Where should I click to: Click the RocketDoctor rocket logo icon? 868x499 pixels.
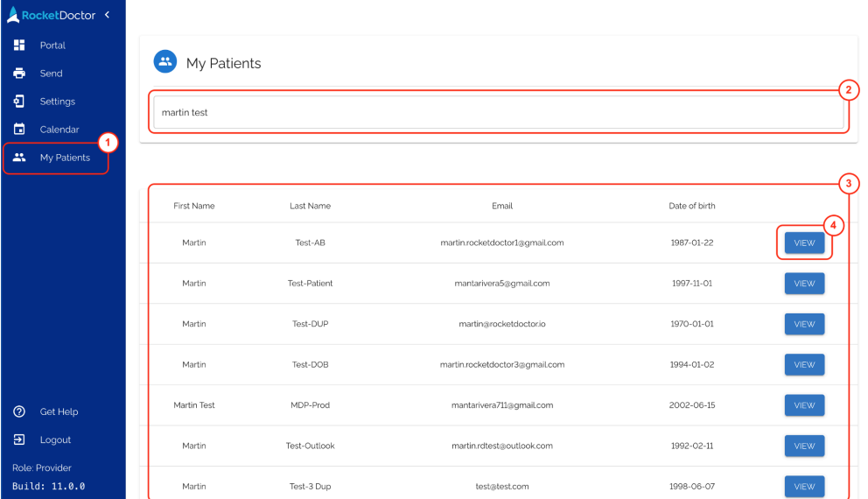pyautogui.click(x=13, y=15)
